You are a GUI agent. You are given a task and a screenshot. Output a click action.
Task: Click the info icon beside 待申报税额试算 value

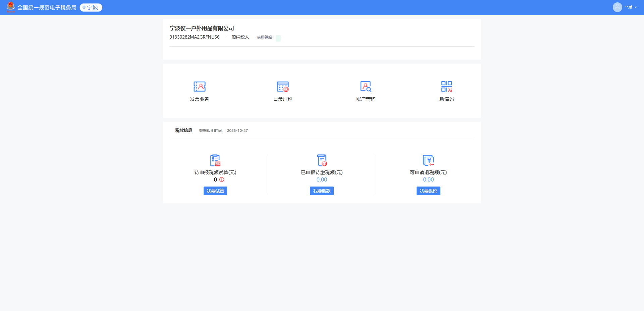222,179
